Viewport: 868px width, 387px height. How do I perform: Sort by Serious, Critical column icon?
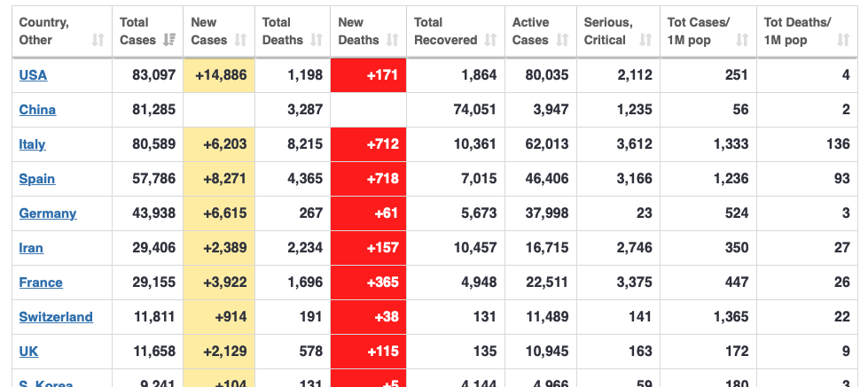(x=646, y=40)
